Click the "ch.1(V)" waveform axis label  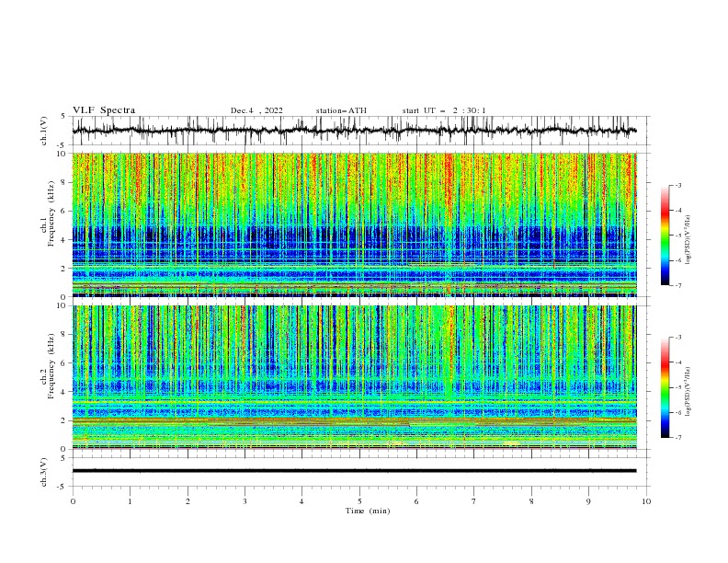click(x=43, y=131)
